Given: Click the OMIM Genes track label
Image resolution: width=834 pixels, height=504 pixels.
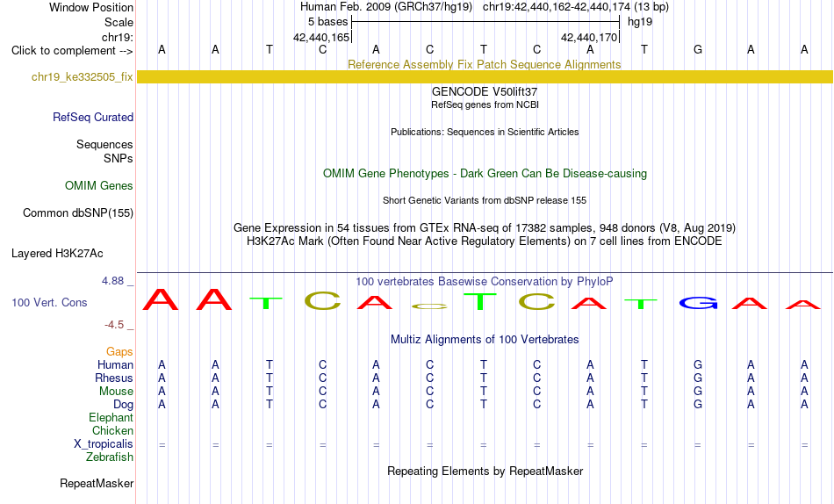Looking at the screenshot, I should click(x=99, y=186).
